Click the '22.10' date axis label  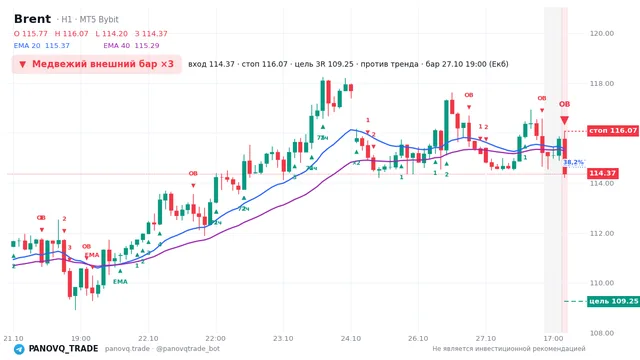[x=148, y=338]
